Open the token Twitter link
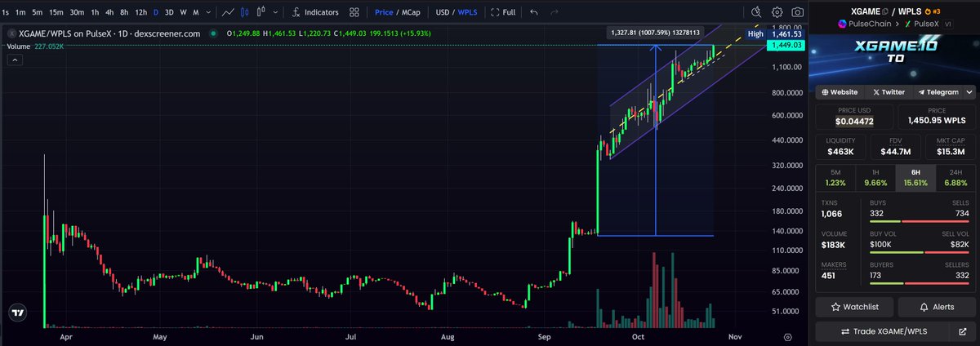 click(889, 92)
